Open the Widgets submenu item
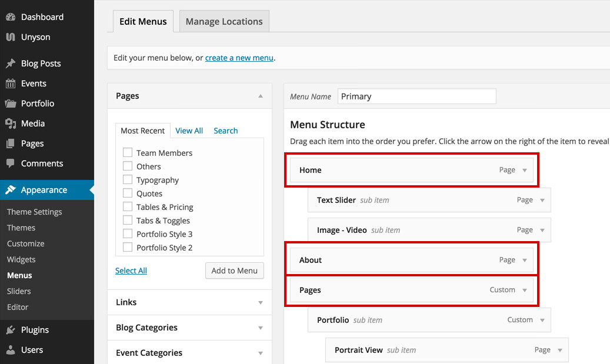Image resolution: width=610 pixels, height=364 pixels. click(21, 259)
